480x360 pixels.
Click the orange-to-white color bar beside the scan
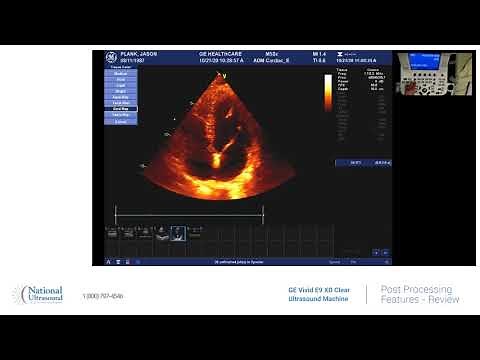click(x=328, y=93)
